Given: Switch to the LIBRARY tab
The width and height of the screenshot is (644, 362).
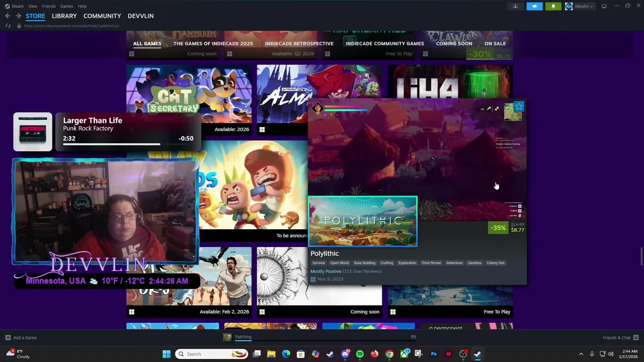Looking at the screenshot, I should 64,16.
